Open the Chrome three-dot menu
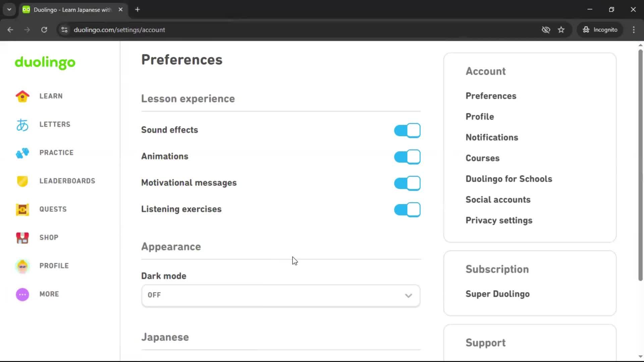Screen dimensions: 644x362 click(634, 29)
